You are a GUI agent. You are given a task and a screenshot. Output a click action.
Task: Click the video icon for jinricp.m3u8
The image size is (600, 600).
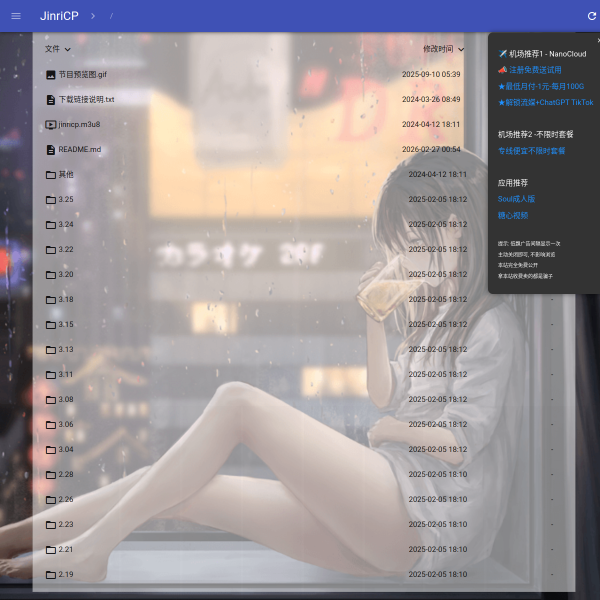pyautogui.click(x=51, y=125)
